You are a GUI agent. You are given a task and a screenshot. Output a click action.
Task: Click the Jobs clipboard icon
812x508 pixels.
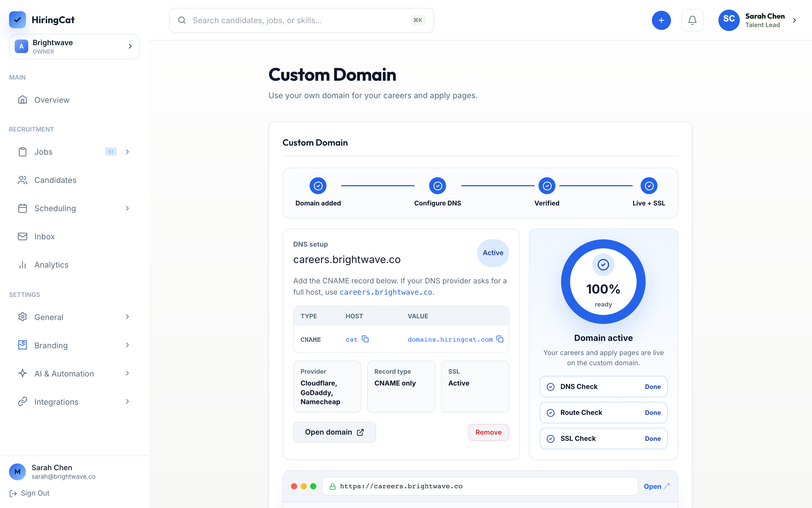pos(23,152)
